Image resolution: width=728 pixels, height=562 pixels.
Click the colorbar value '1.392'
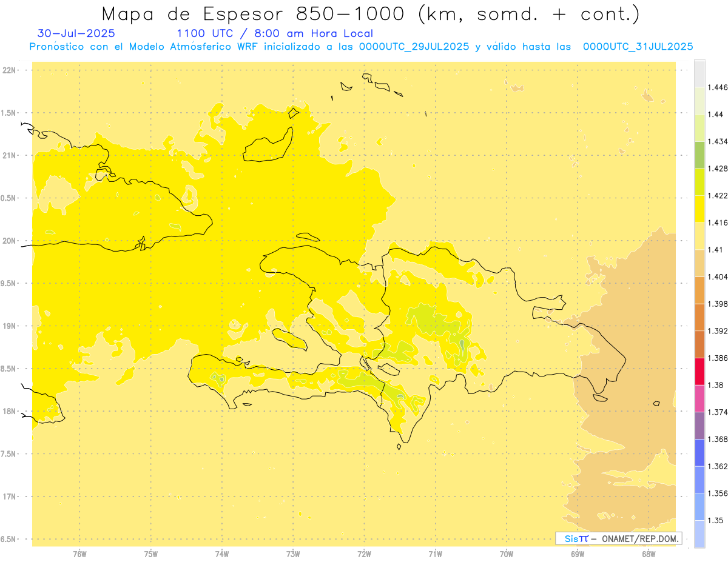point(718,331)
